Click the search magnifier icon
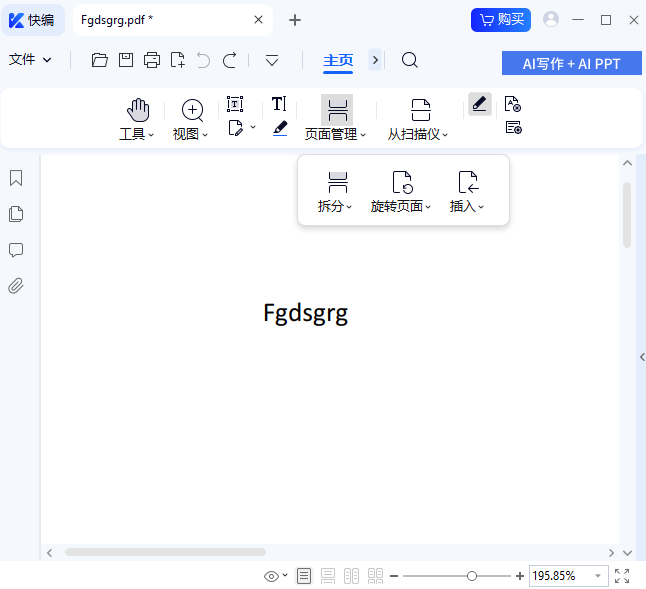646x589 pixels. (x=410, y=60)
